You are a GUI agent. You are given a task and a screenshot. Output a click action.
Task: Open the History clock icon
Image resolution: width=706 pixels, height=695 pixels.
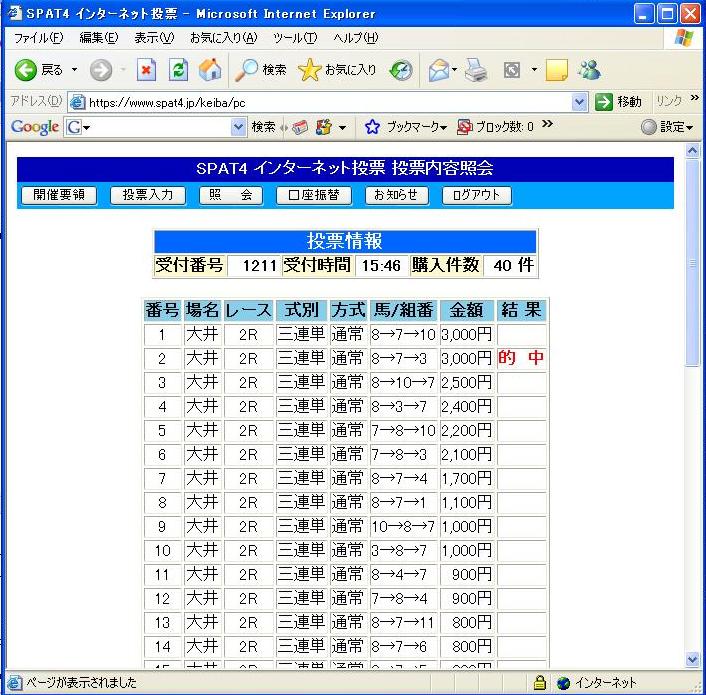coord(401,70)
